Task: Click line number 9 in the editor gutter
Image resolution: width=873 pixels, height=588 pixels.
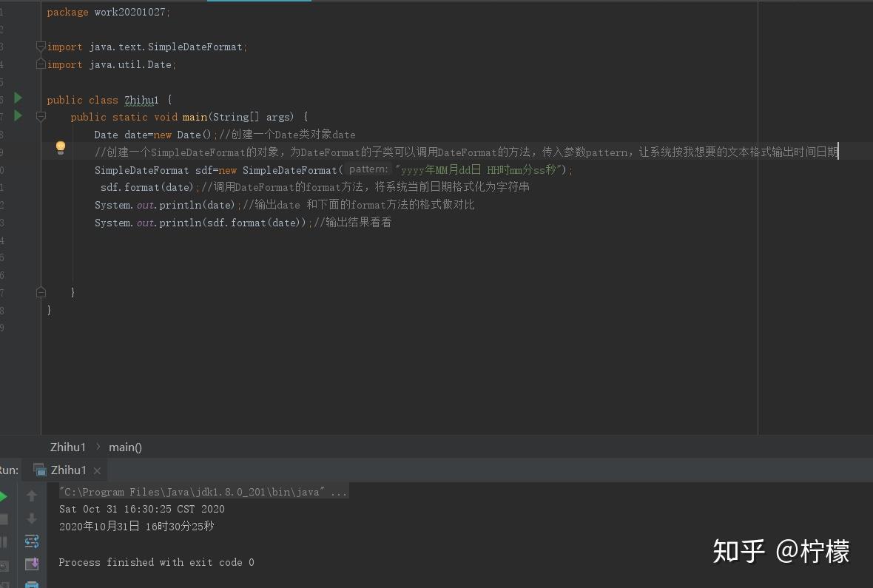Action: [x=4, y=151]
